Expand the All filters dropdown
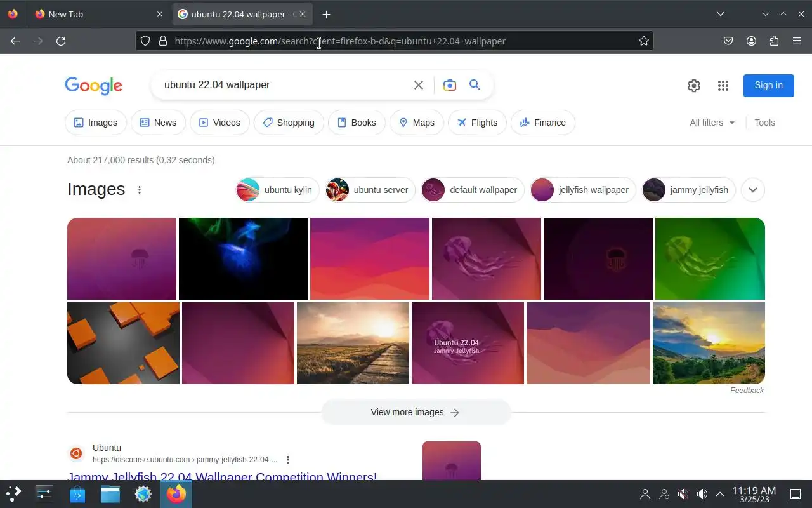812x508 pixels. click(x=712, y=123)
